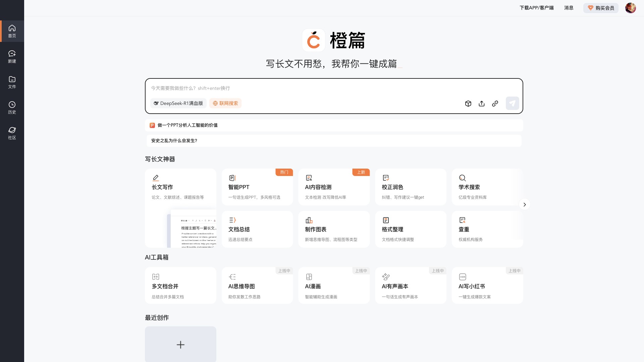Click the cube plugin icon in input box
The height and width of the screenshot is (362, 644).
tap(468, 103)
